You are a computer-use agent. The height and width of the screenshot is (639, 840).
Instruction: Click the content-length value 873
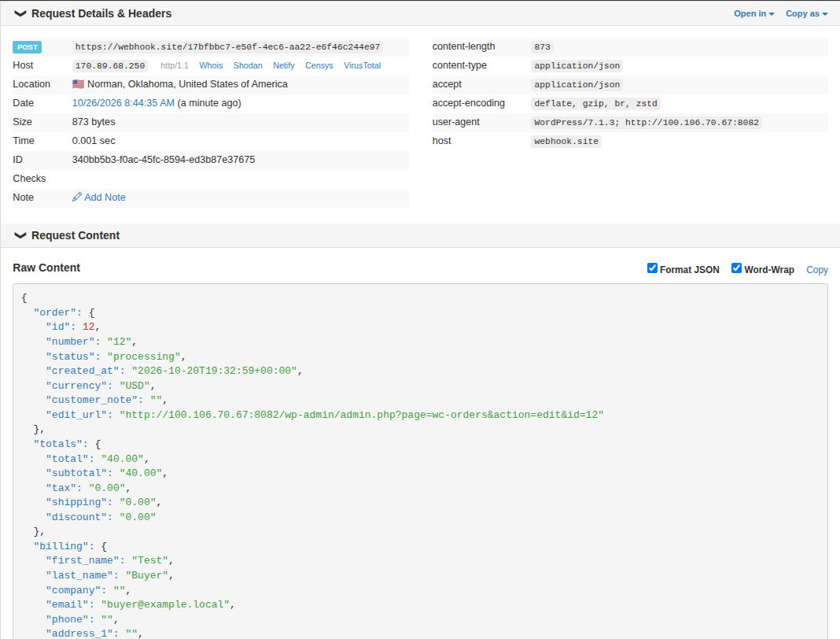click(x=542, y=46)
